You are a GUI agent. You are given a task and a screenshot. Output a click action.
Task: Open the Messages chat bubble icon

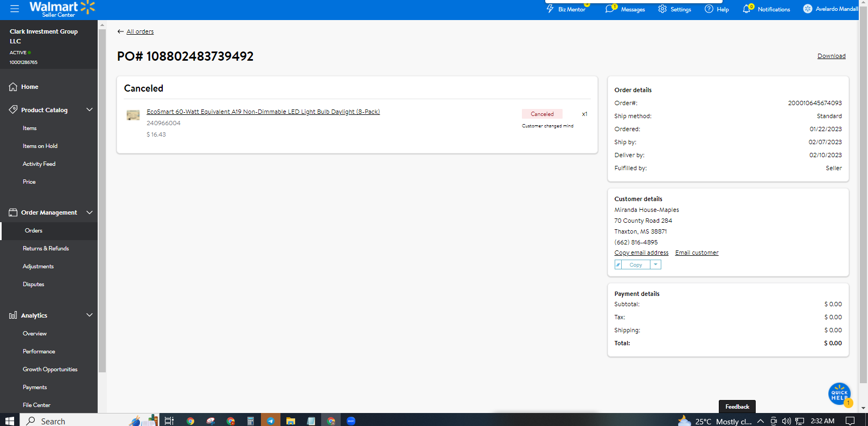pyautogui.click(x=610, y=9)
